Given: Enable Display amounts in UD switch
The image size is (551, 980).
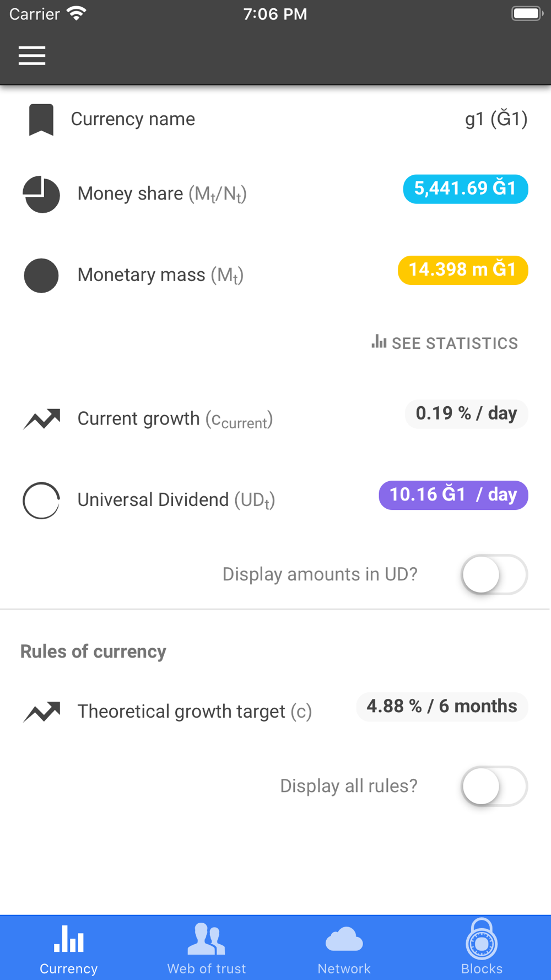Looking at the screenshot, I should coord(494,574).
